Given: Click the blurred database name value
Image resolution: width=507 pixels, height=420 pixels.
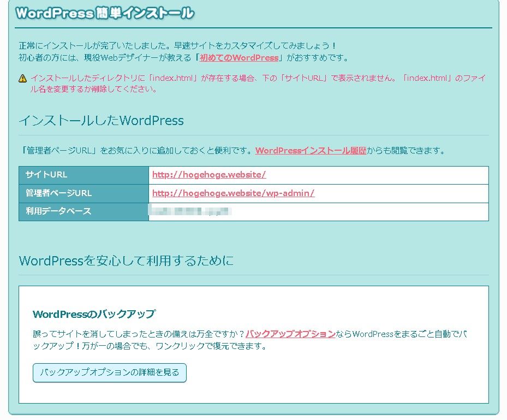Looking at the screenshot, I should pos(191,211).
